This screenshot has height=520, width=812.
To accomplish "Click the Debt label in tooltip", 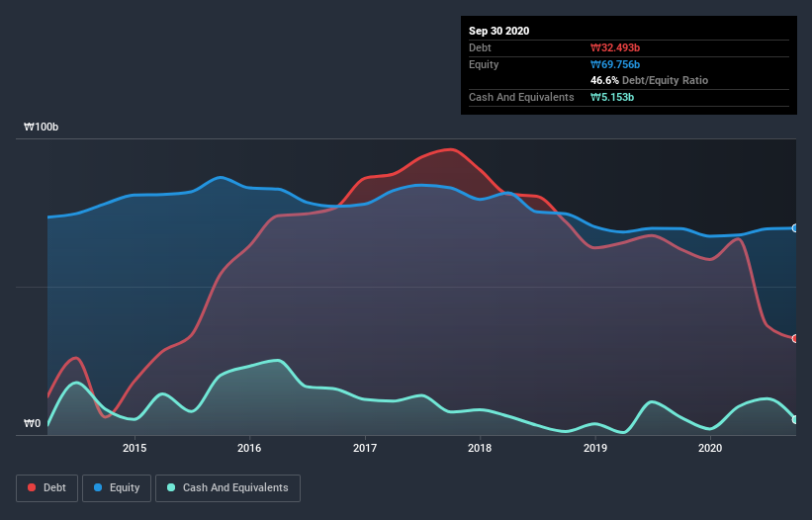I will (480, 47).
